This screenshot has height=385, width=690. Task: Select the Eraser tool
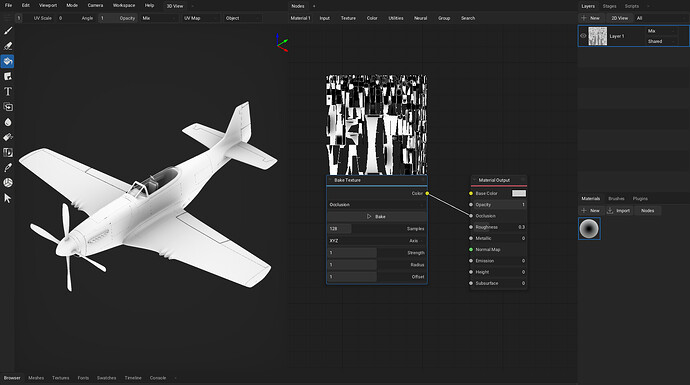[8, 46]
